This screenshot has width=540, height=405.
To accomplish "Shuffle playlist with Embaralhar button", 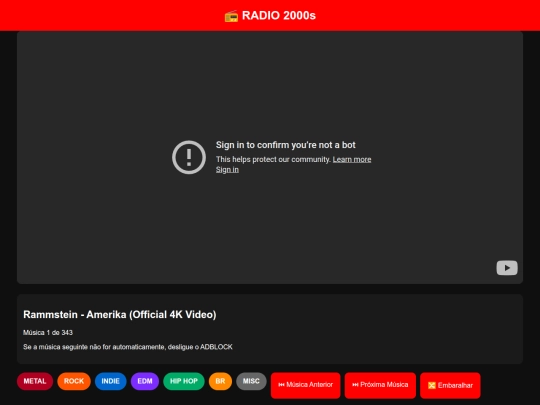I will 450,385.
